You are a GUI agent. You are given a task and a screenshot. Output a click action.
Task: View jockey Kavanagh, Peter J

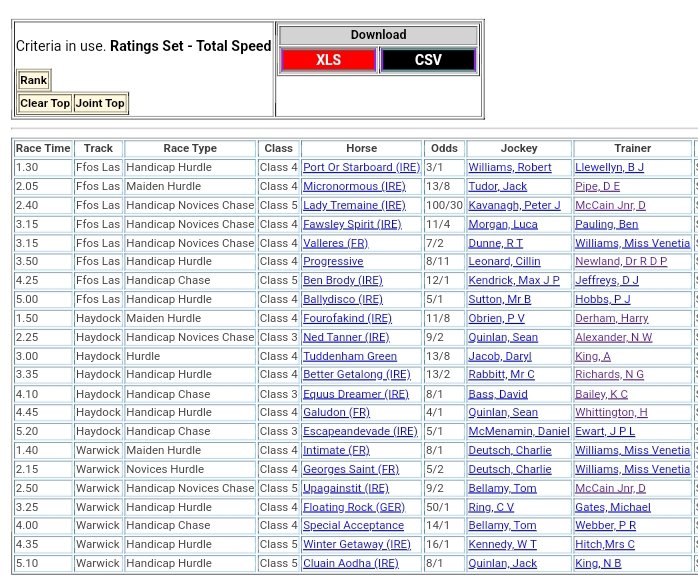[x=514, y=205]
